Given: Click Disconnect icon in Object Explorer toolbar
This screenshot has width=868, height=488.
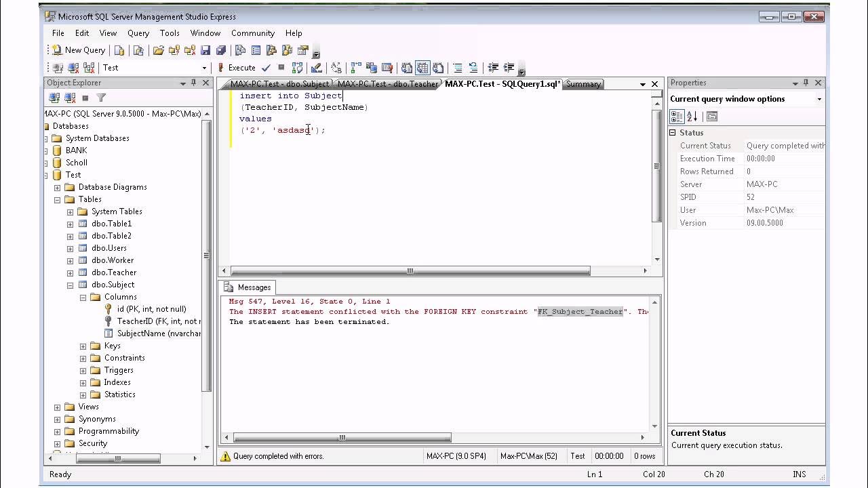Looking at the screenshot, I should pos(69,98).
